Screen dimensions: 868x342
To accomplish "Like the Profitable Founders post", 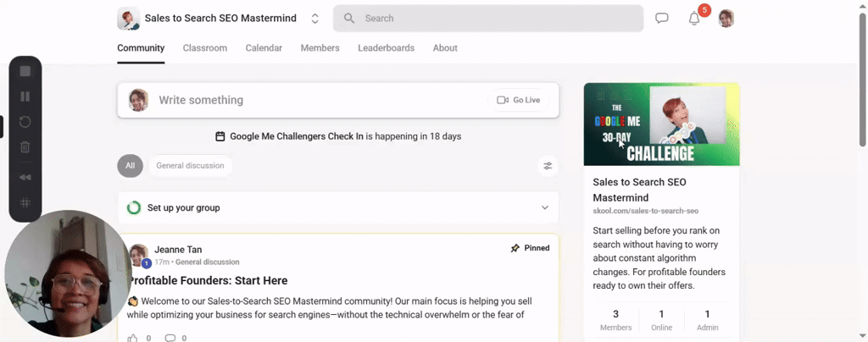I will 133,338.
